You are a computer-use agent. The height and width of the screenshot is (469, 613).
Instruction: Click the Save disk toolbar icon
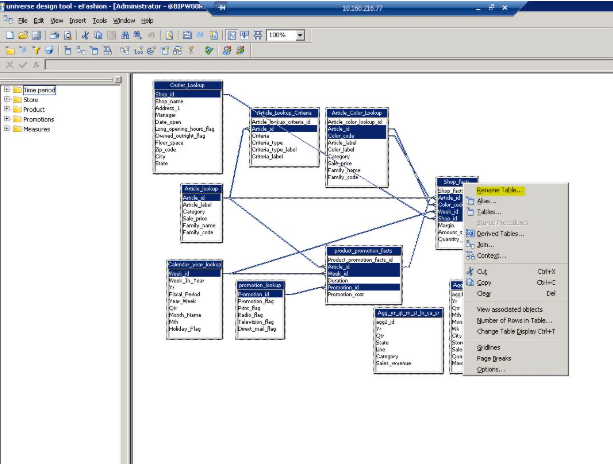point(36,35)
